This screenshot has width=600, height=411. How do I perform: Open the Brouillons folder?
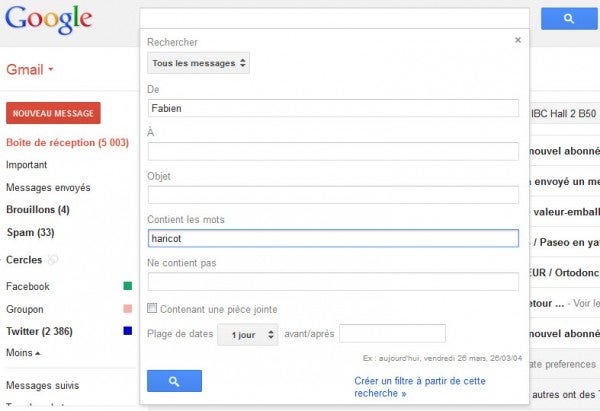pyautogui.click(x=38, y=210)
